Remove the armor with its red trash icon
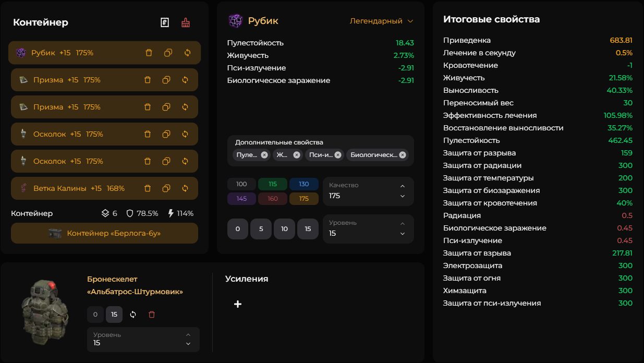 point(152,314)
